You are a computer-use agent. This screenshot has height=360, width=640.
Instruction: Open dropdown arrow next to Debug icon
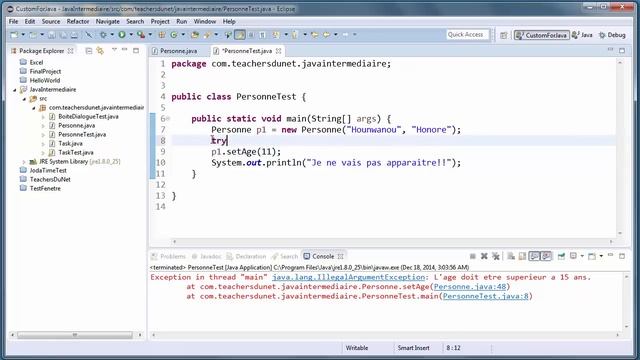click(112, 35)
